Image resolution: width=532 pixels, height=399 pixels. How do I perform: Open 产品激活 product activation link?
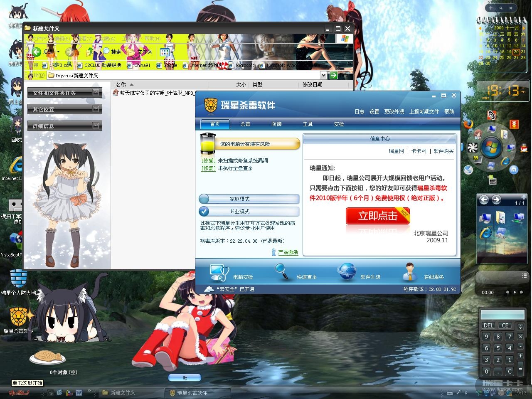288,252
